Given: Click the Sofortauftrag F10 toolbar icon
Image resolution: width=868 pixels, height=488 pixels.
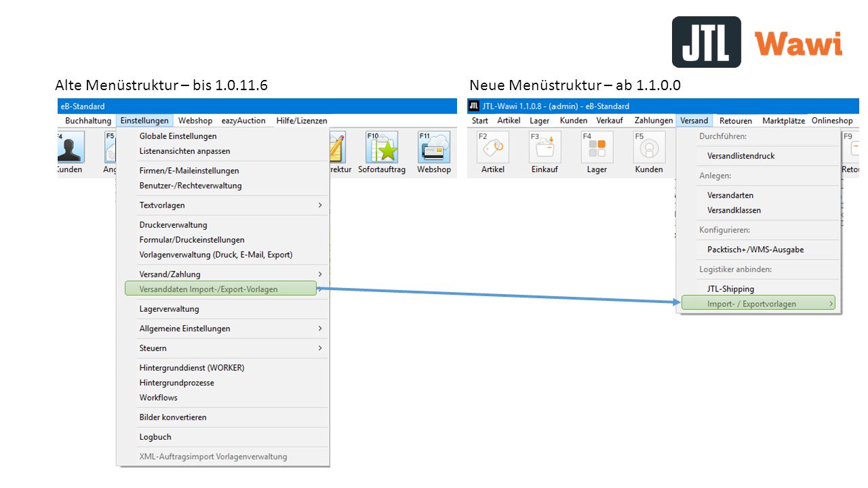Looking at the screenshot, I should [x=382, y=147].
